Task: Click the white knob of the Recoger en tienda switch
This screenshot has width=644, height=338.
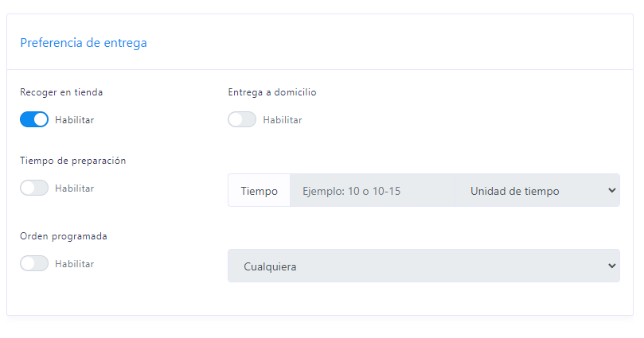Action: click(41, 119)
